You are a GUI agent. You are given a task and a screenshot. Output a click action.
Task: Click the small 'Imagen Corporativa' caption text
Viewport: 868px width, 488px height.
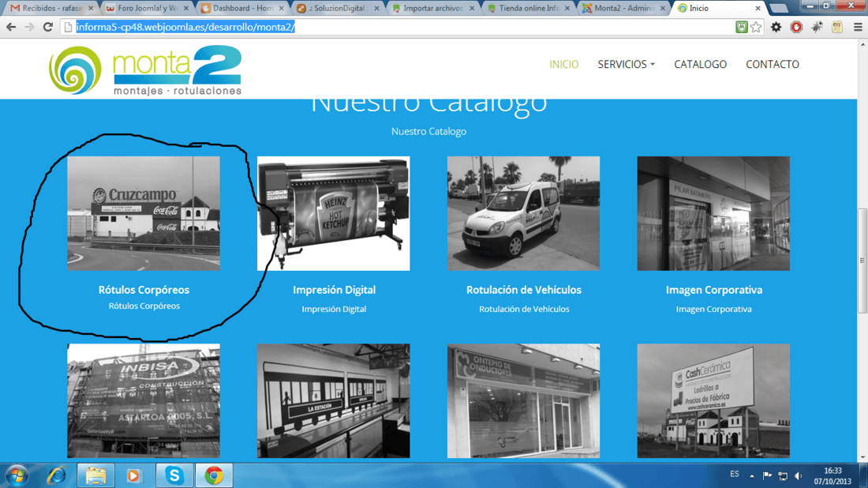pos(713,309)
